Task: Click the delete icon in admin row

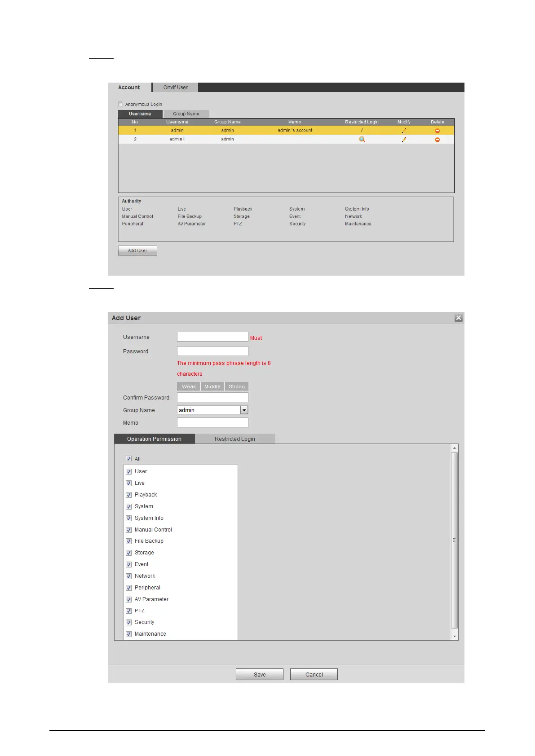Action: 437,131
